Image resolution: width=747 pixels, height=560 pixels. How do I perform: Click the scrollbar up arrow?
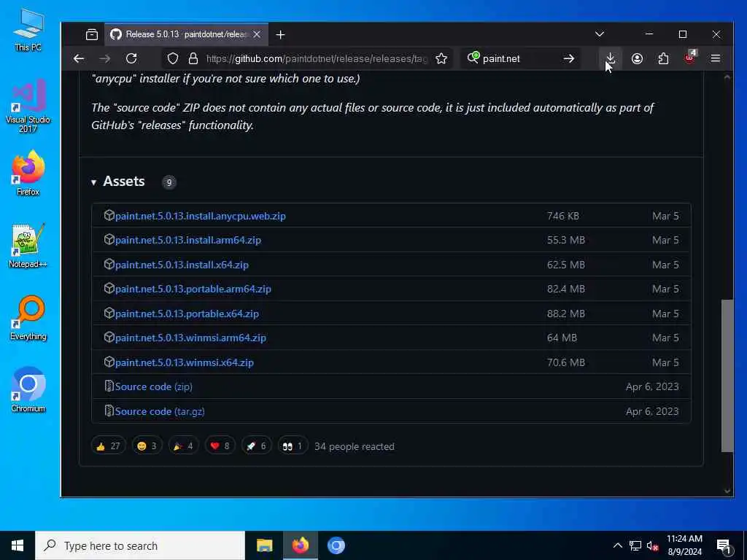click(727, 77)
